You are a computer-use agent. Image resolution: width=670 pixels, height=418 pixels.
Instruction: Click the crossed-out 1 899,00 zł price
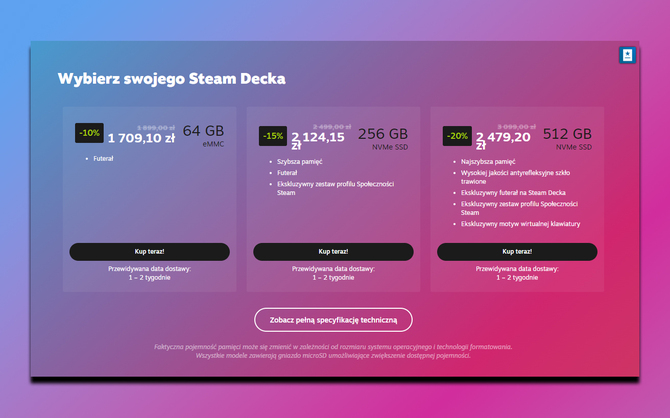click(x=156, y=128)
